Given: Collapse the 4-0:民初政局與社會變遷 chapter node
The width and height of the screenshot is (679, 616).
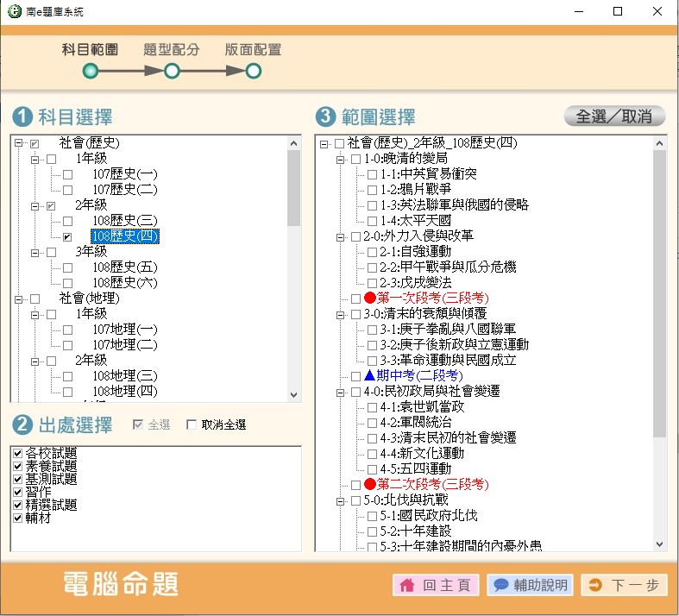Looking at the screenshot, I should (339, 391).
